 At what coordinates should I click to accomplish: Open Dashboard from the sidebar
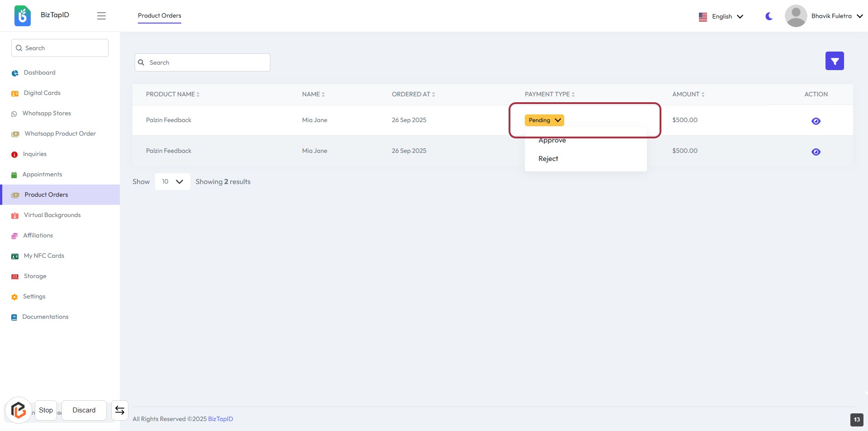pyautogui.click(x=39, y=73)
